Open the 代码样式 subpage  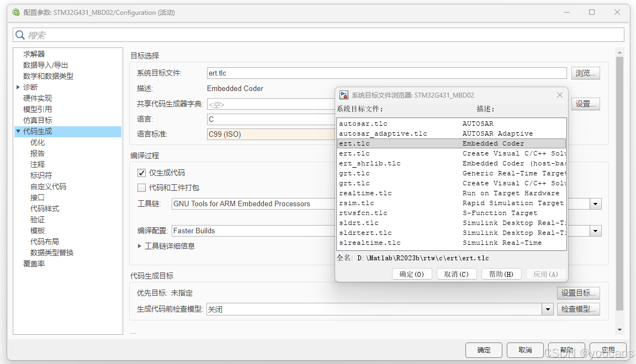point(45,208)
